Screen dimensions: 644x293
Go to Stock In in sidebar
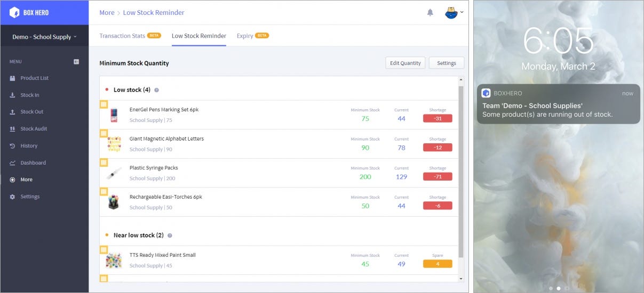[30, 95]
